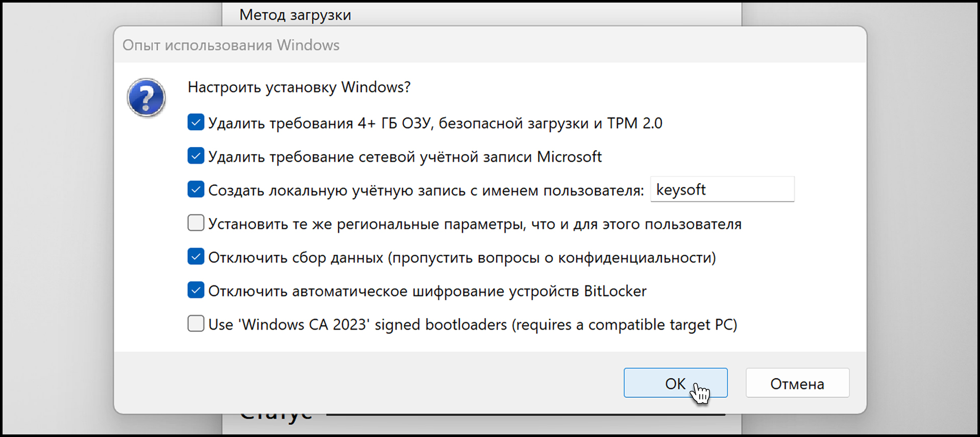Click the 'Отключить автоматическое шифрование' label text
The height and width of the screenshot is (437, 980).
427,291
